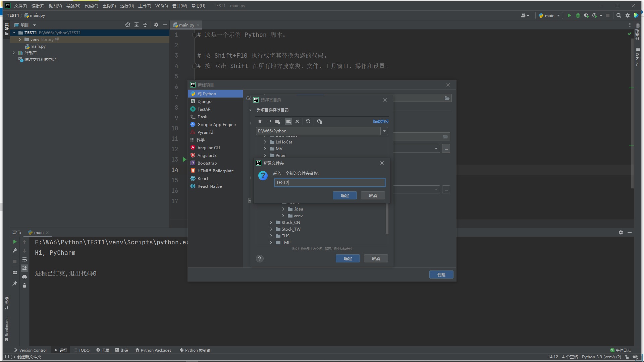Expand venv folder in project panel
The image size is (644, 362).
tap(20, 40)
